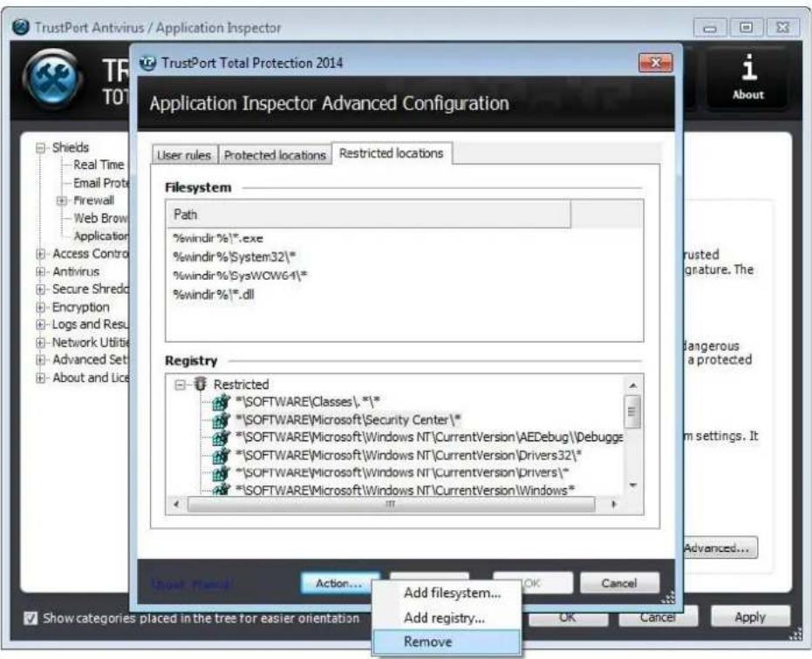Expand the Advanced Settings tree node
This screenshot has height=659, width=812.
click(41, 360)
